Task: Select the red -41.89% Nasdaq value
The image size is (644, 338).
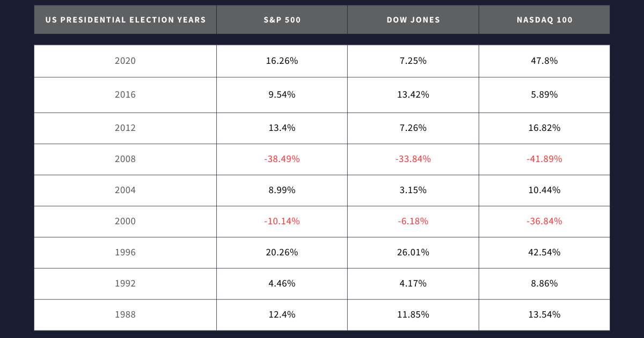Action: [544, 159]
